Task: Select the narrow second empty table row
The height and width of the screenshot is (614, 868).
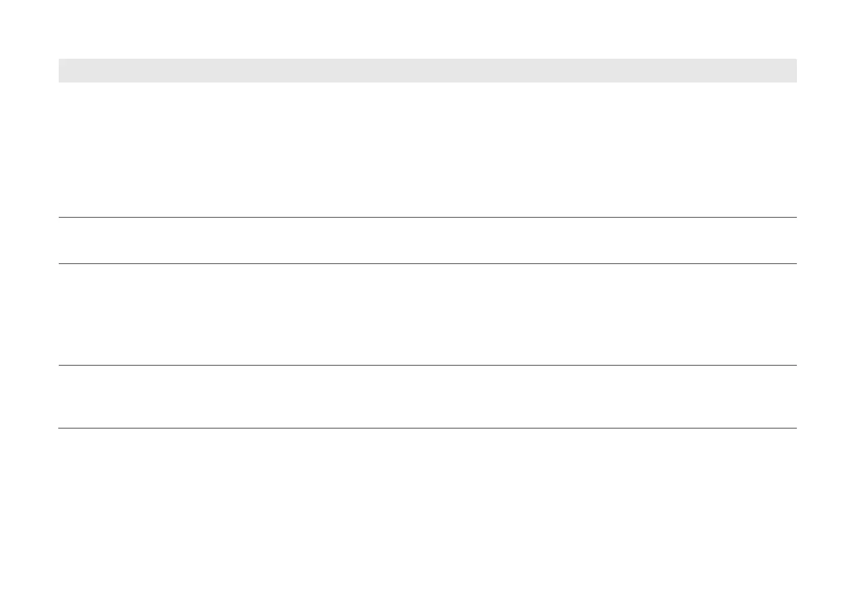Action: pyautogui.click(x=427, y=241)
